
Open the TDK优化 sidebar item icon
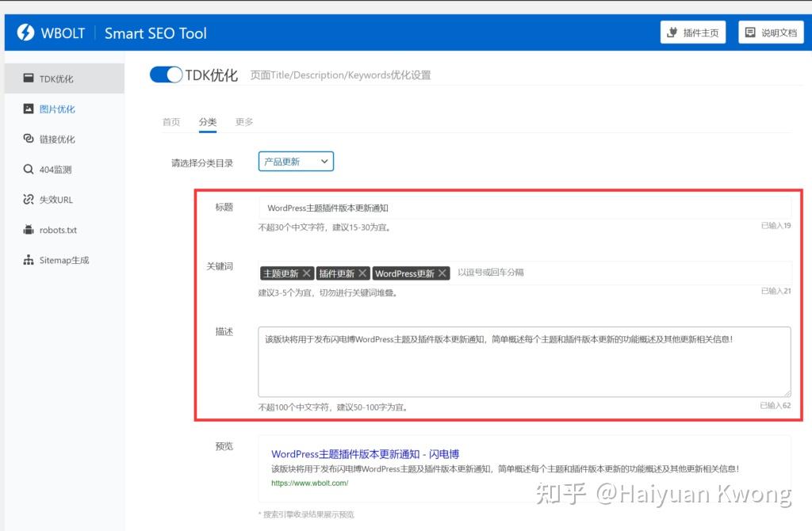[x=29, y=78]
